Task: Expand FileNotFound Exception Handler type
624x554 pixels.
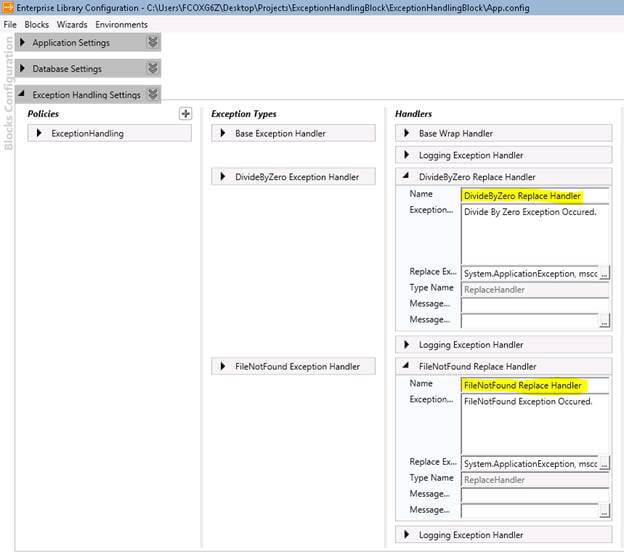Action: click(x=222, y=367)
